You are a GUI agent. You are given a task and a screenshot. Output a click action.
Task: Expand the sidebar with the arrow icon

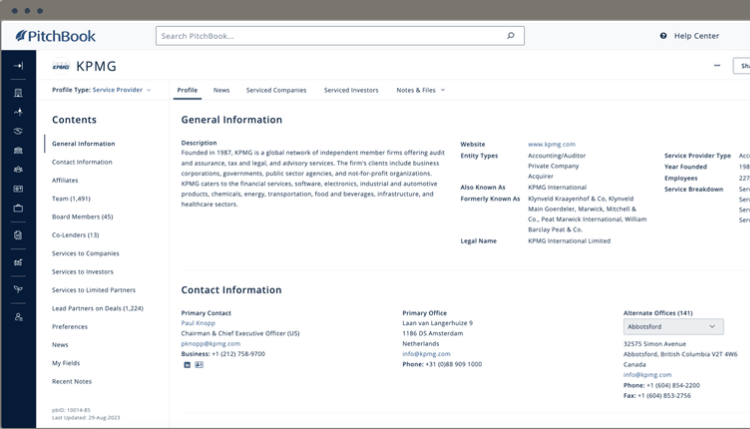point(18,66)
